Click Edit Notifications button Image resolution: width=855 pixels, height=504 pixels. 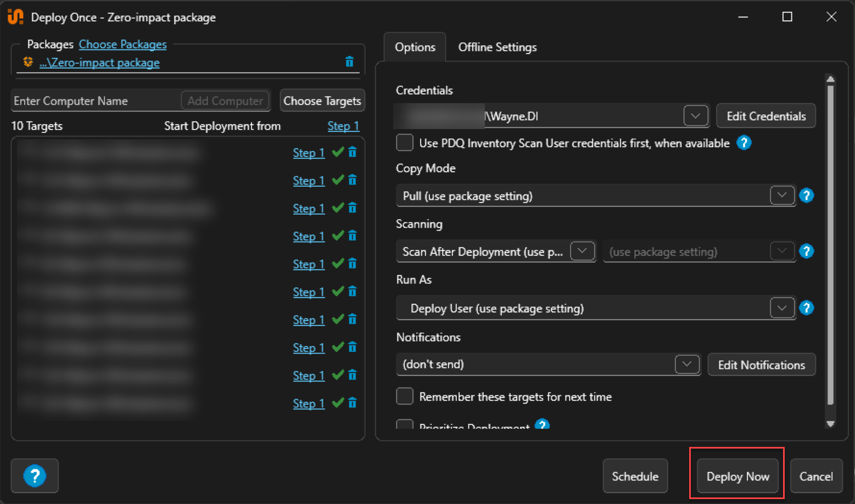761,365
